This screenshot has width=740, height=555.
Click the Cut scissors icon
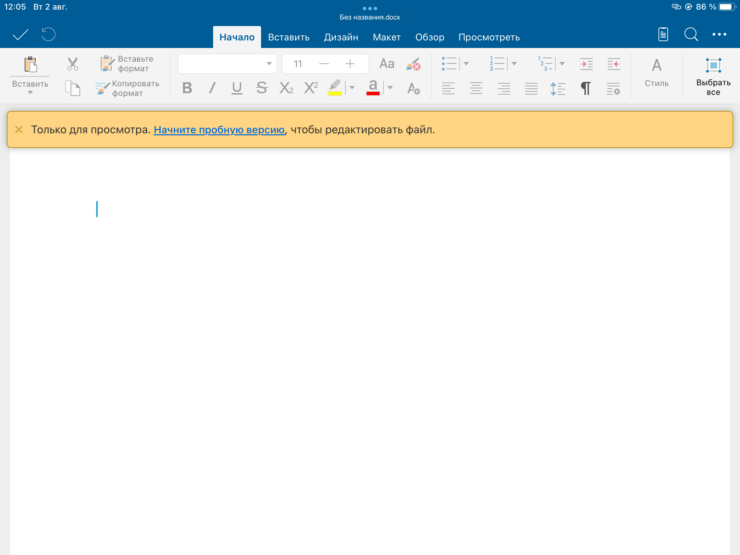72,64
